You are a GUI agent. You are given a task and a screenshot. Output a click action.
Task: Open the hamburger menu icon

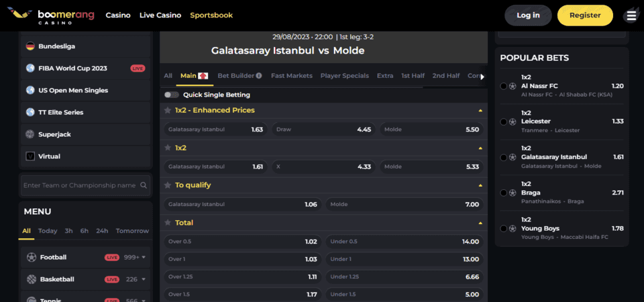(631, 15)
